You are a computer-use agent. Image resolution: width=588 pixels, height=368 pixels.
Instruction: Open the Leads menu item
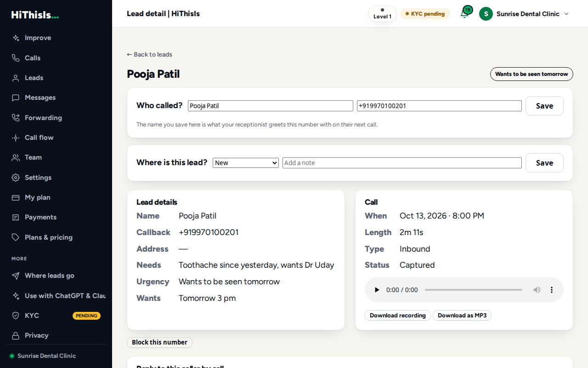point(56,78)
